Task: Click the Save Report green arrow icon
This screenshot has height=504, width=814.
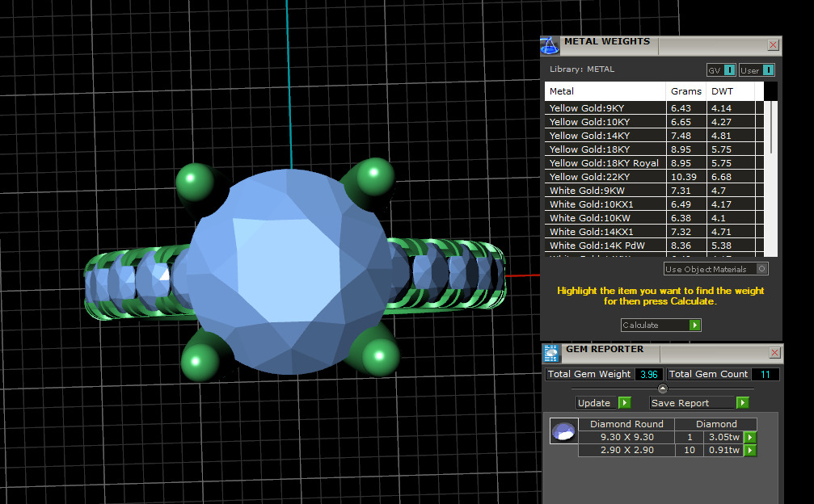Action: coord(743,403)
